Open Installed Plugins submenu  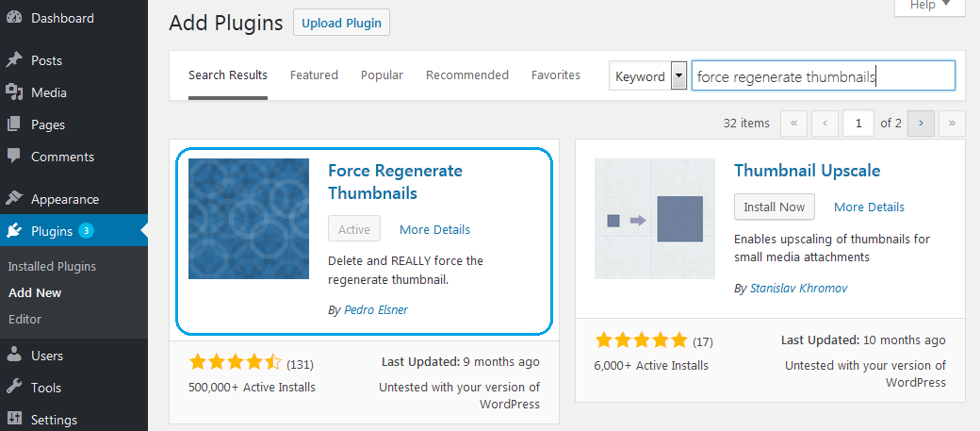[x=52, y=267]
